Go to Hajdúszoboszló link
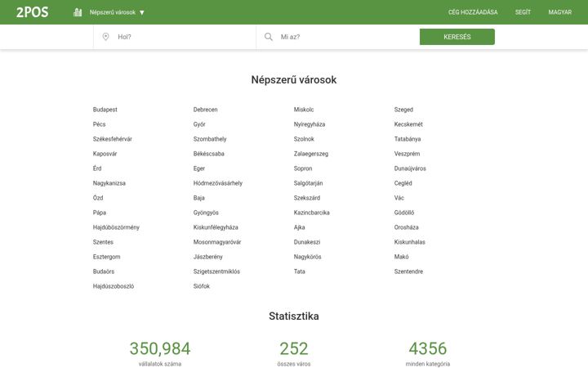588x368 pixels. coord(114,286)
